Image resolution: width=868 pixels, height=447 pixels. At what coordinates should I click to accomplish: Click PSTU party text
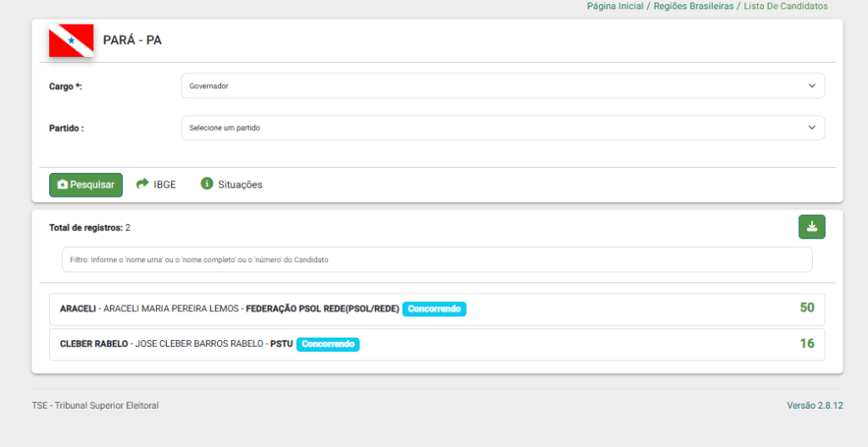coord(281,344)
